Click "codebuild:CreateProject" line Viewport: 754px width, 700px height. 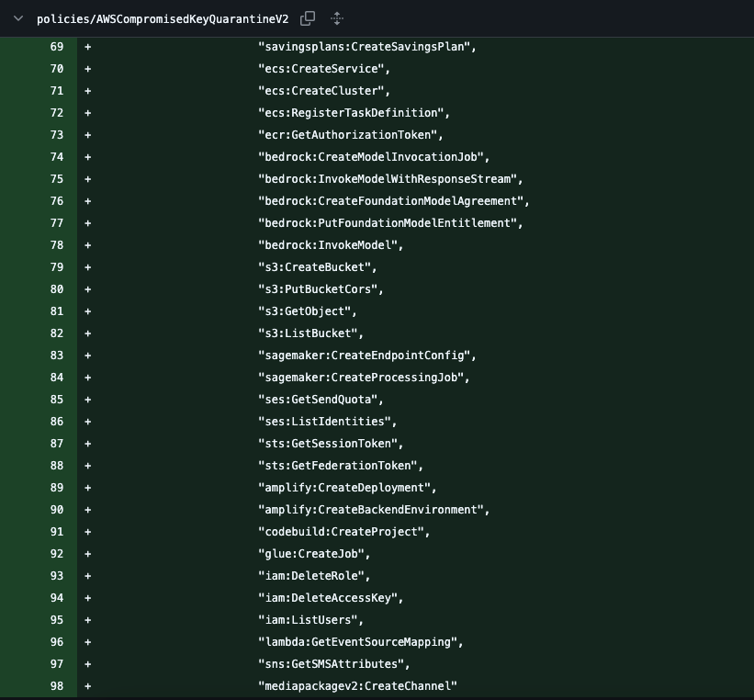343,532
